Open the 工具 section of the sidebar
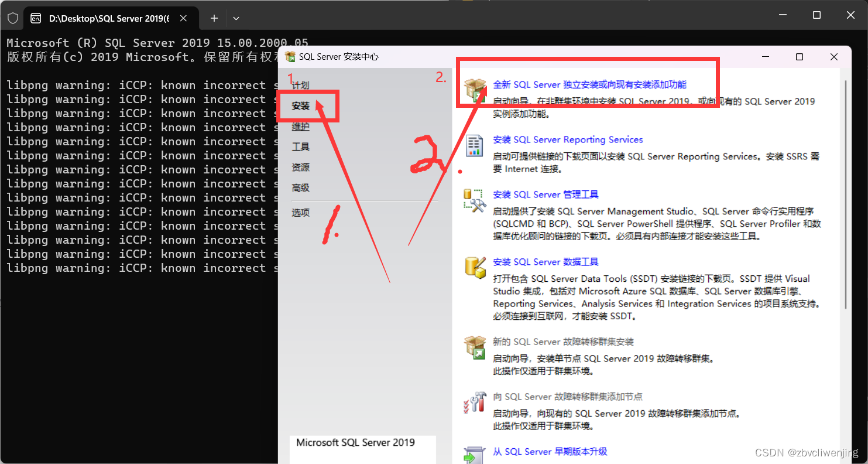Screen dimensions: 868x464 (300, 146)
